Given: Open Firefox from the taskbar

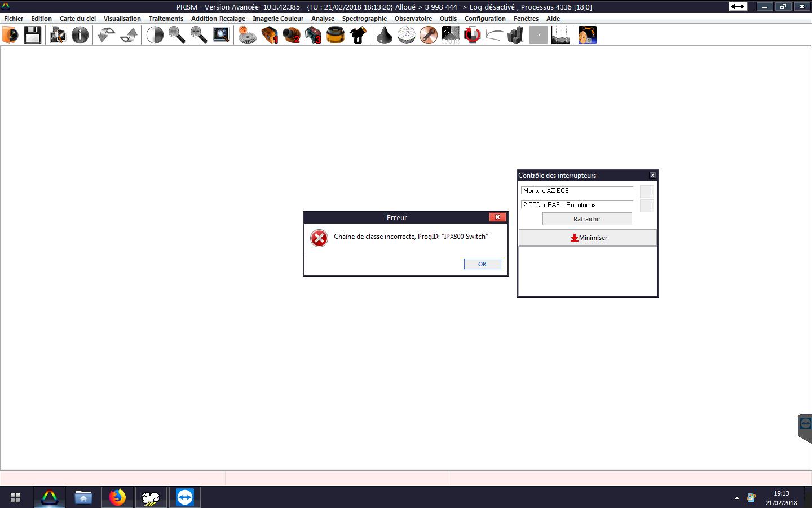Looking at the screenshot, I should (117, 497).
